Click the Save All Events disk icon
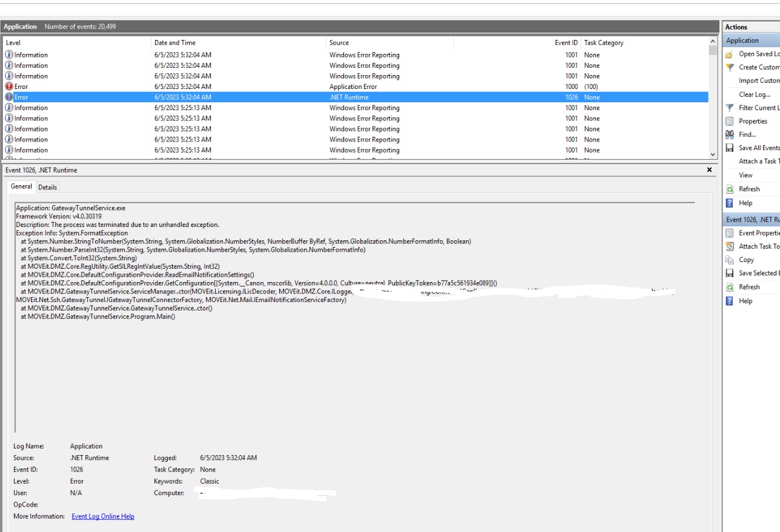The image size is (780, 532). coord(730,148)
